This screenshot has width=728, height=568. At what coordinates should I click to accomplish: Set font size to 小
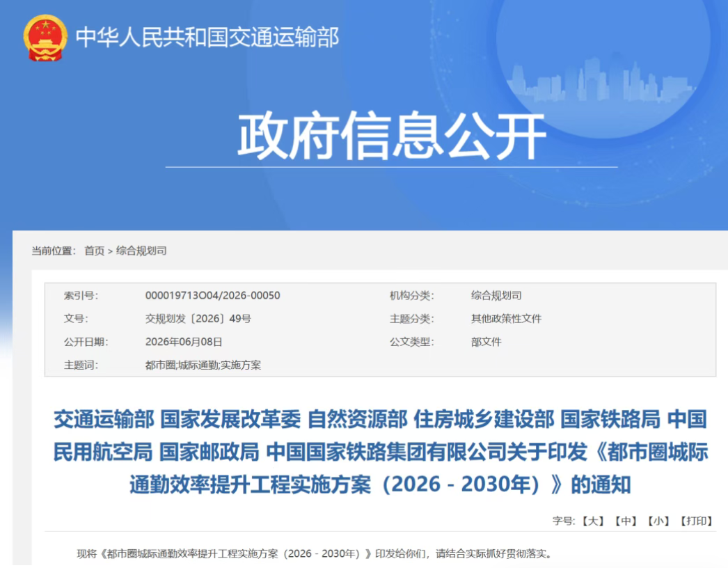click(658, 521)
